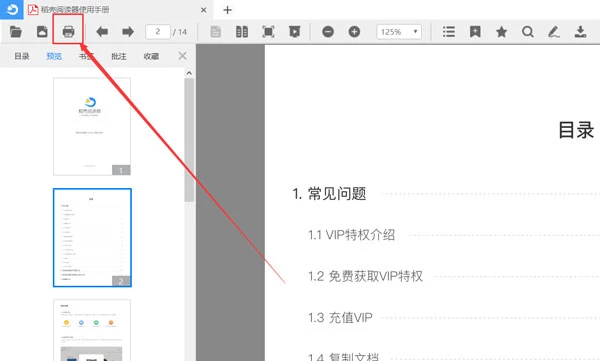Click the save document icon

[x=42, y=31]
